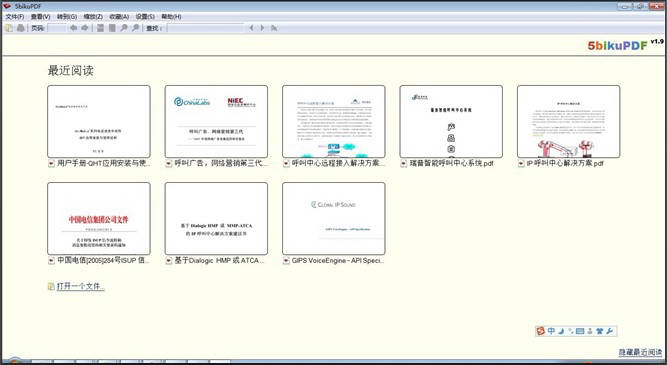This screenshot has width=667, height=365.
Task: Select the fit single page layout icon
Action: pyautogui.click(x=112, y=28)
